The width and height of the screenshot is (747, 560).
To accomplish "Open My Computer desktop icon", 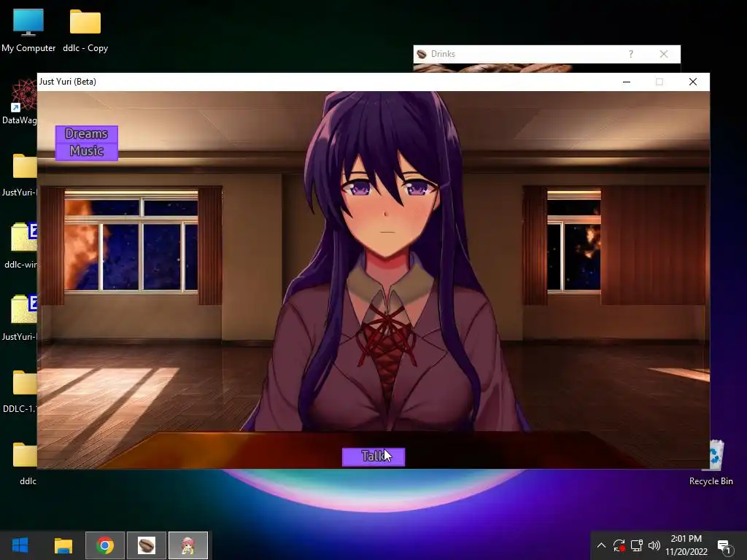I will 28,31.
